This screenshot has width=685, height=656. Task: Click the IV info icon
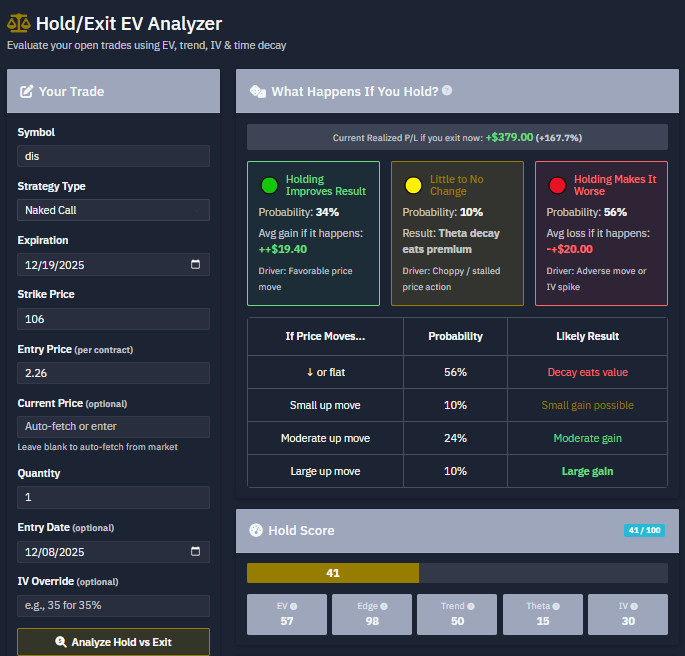click(x=634, y=606)
